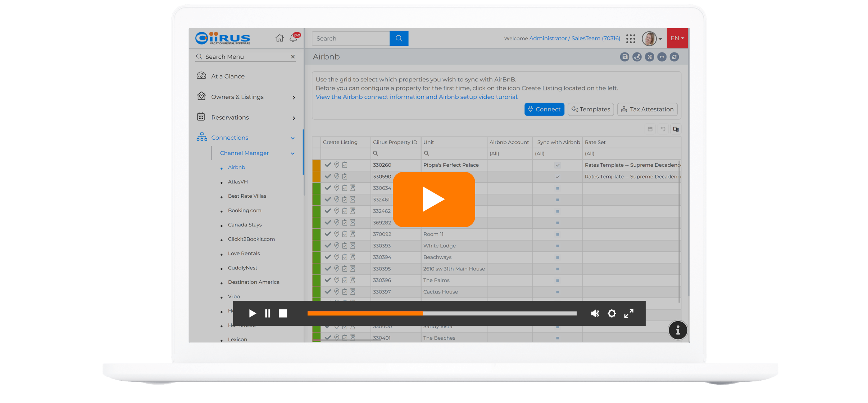Click the grid undo icon above table

(663, 129)
